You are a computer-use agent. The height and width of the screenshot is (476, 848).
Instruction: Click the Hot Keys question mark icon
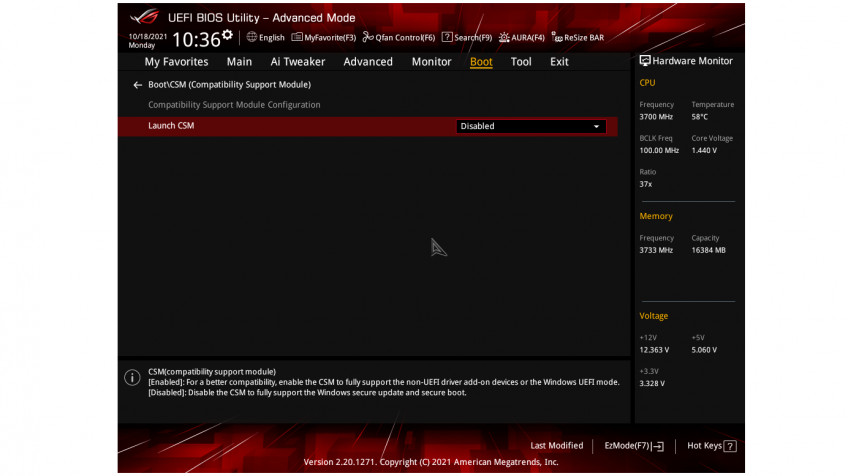click(x=730, y=446)
